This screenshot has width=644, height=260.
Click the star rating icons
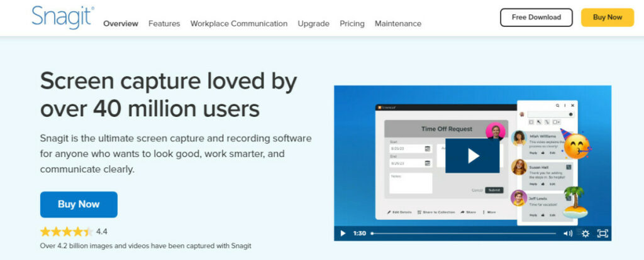click(x=67, y=232)
